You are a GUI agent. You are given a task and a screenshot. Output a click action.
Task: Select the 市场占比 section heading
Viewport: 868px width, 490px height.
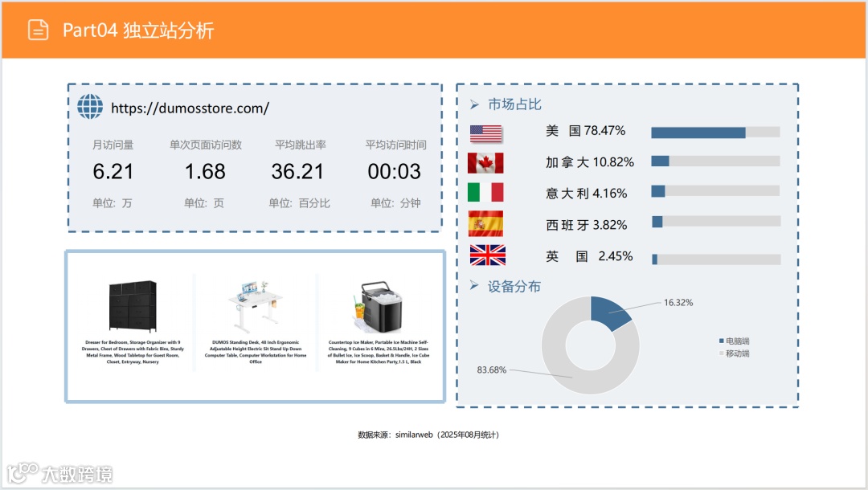coord(514,104)
